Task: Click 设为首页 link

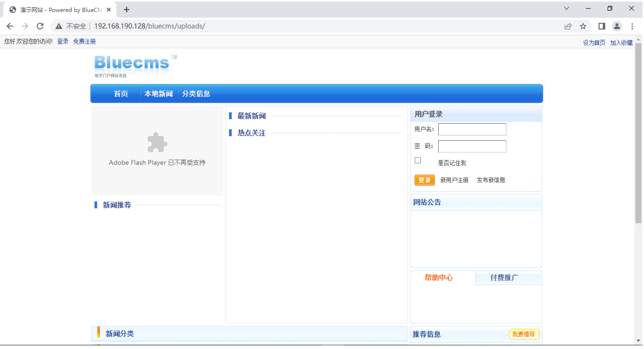Action: click(x=594, y=43)
